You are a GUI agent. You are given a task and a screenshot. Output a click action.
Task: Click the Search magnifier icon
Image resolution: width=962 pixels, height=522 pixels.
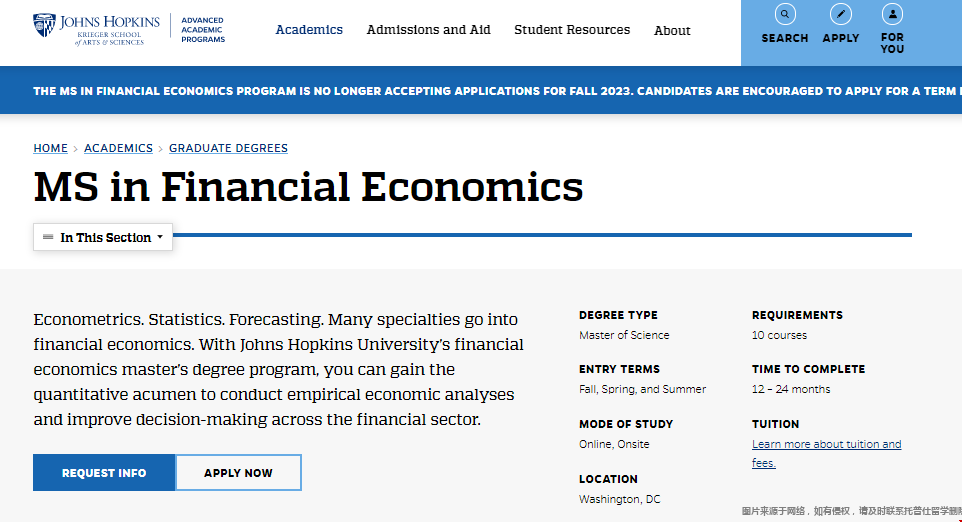[x=785, y=13]
